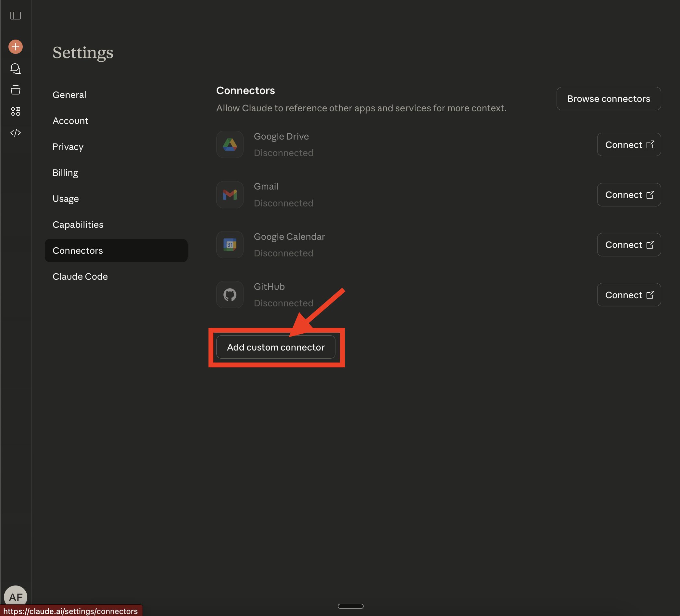Connect the GitHub connector
680x616 pixels.
(628, 295)
